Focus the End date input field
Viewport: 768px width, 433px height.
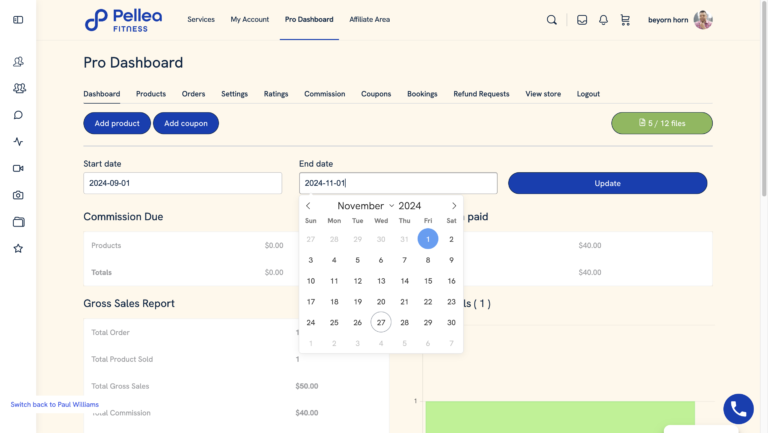point(398,183)
